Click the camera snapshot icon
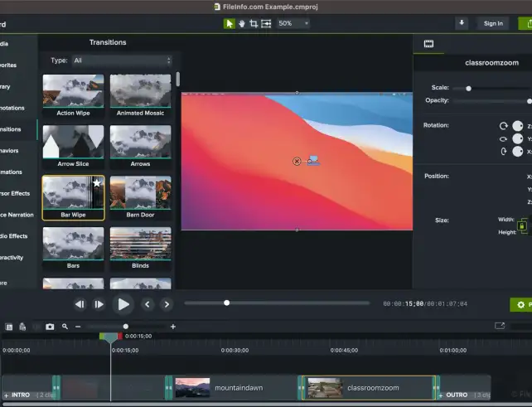Image resolution: width=532 pixels, height=407 pixels. pos(50,327)
